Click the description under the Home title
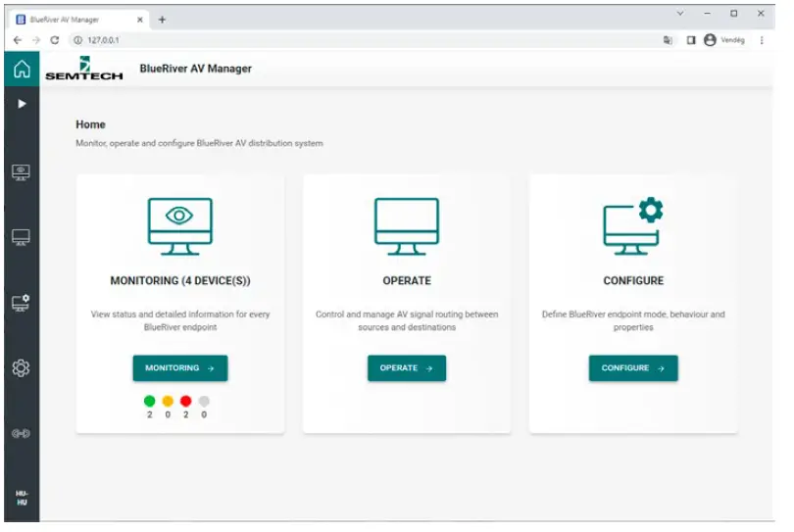 coord(201,144)
